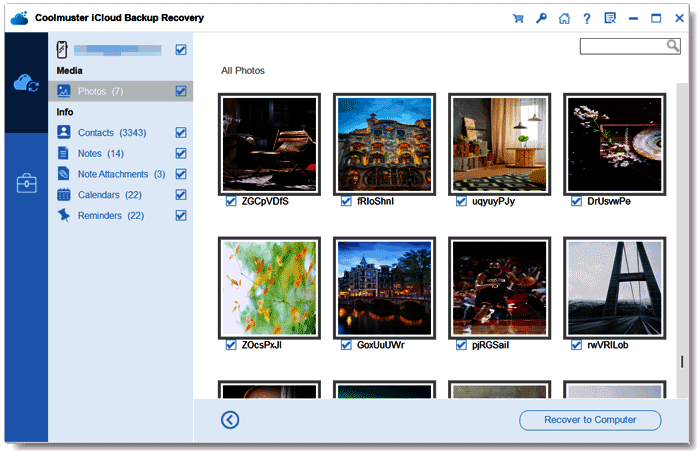This screenshot has width=700, height=452.
Task: Toggle the Reminders (22) checkbox
Action: click(x=181, y=216)
